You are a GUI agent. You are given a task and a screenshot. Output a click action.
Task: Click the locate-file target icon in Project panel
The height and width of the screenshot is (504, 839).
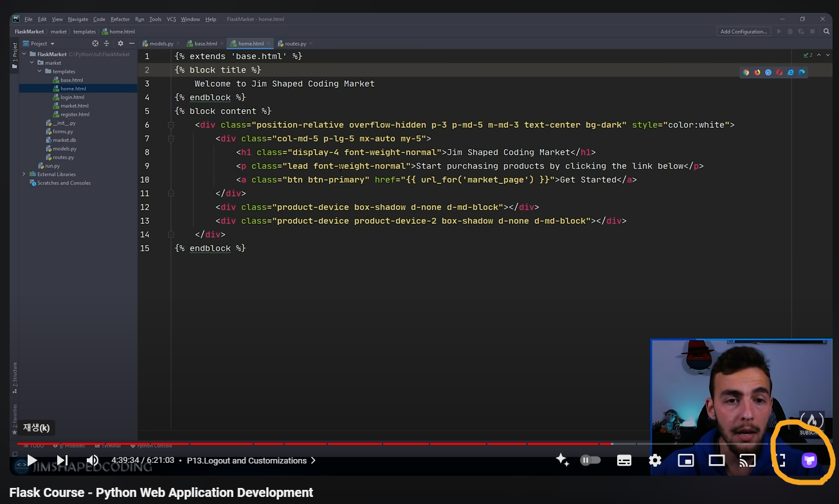pyautogui.click(x=95, y=44)
